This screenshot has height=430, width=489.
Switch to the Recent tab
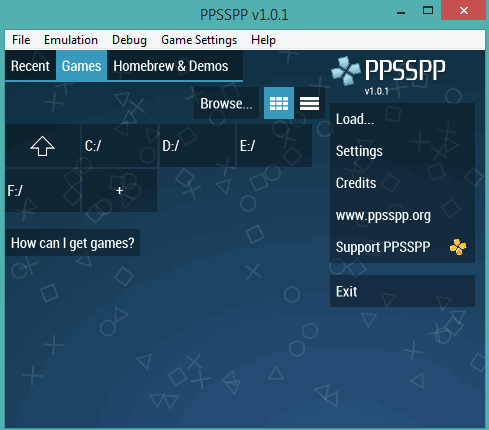point(30,66)
